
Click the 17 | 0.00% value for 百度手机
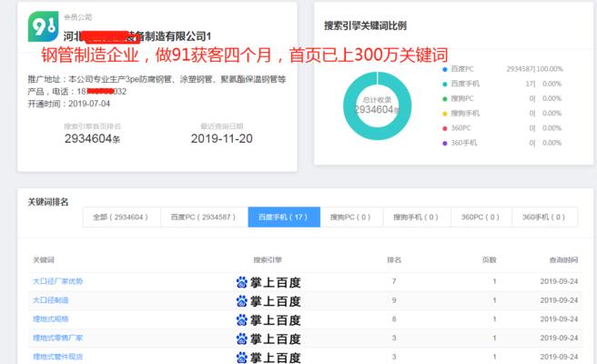point(543,84)
